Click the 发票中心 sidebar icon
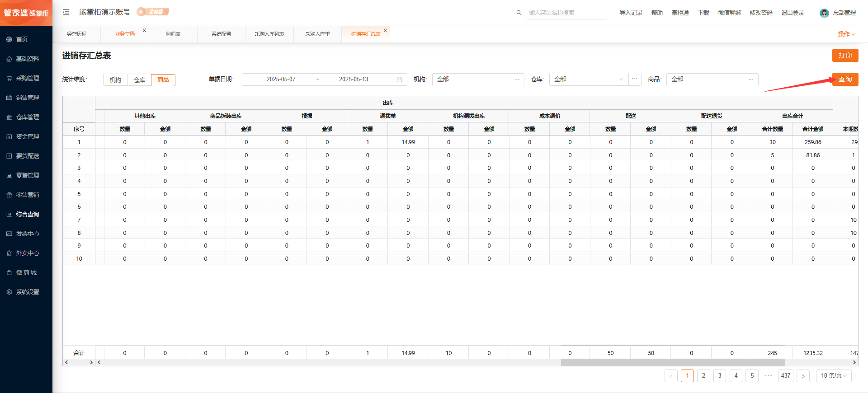 [9, 234]
